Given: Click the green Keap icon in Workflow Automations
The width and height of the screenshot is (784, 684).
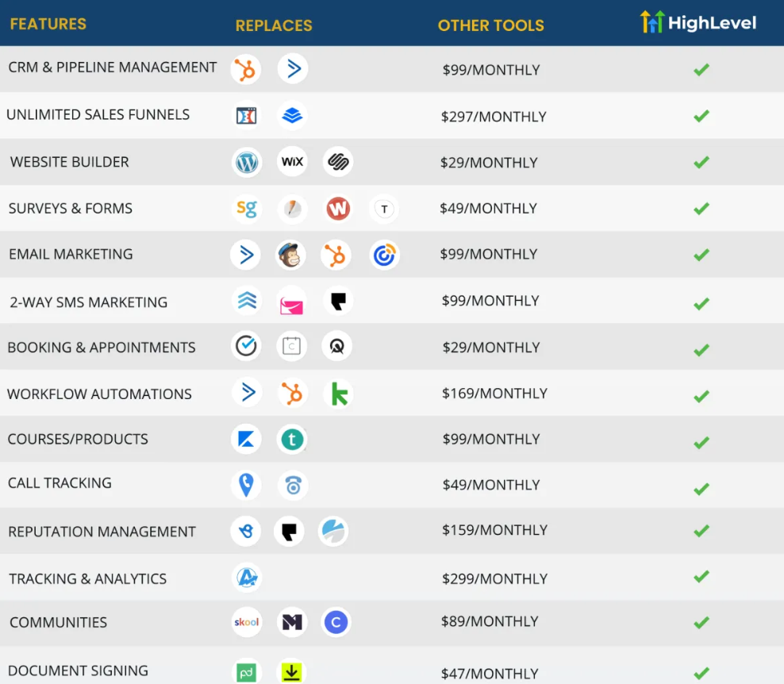Looking at the screenshot, I should tap(339, 394).
